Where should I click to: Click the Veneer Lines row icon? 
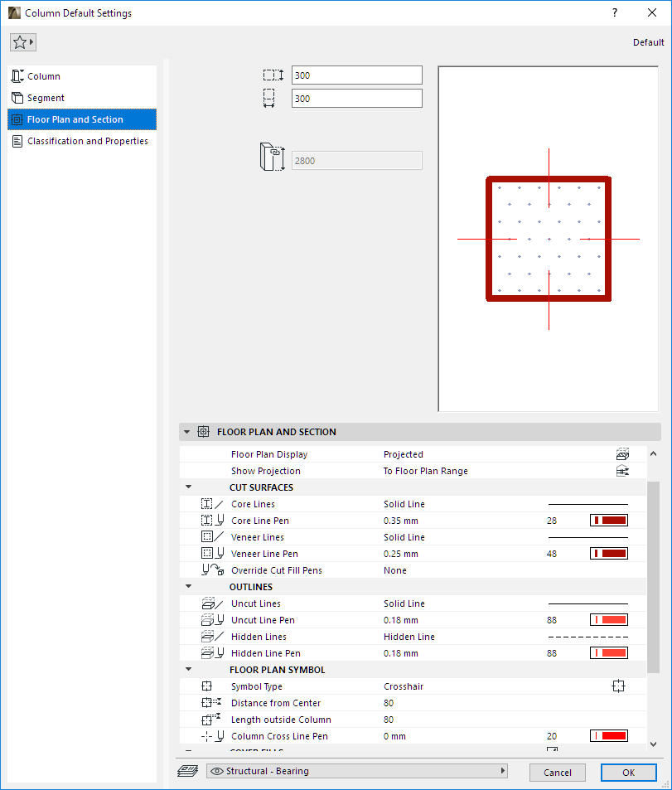coord(212,537)
